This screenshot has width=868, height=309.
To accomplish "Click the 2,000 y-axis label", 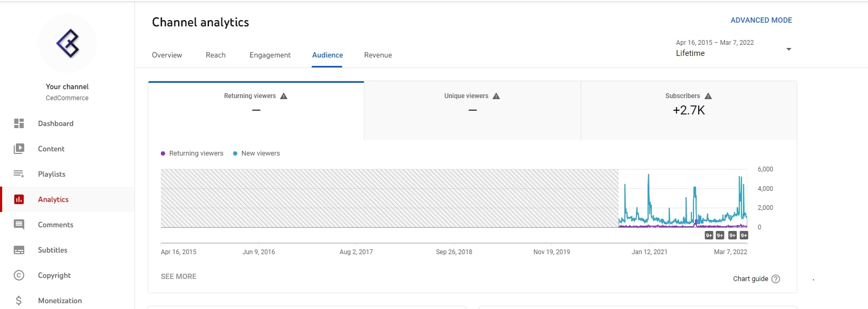I will pos(765,208).
